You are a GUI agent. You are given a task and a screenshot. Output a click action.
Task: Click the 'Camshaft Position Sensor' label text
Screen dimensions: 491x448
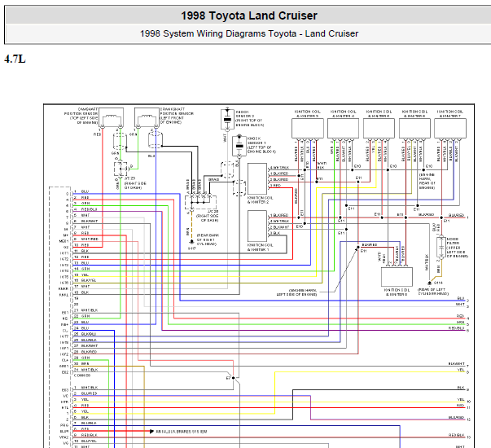[81, 116]
